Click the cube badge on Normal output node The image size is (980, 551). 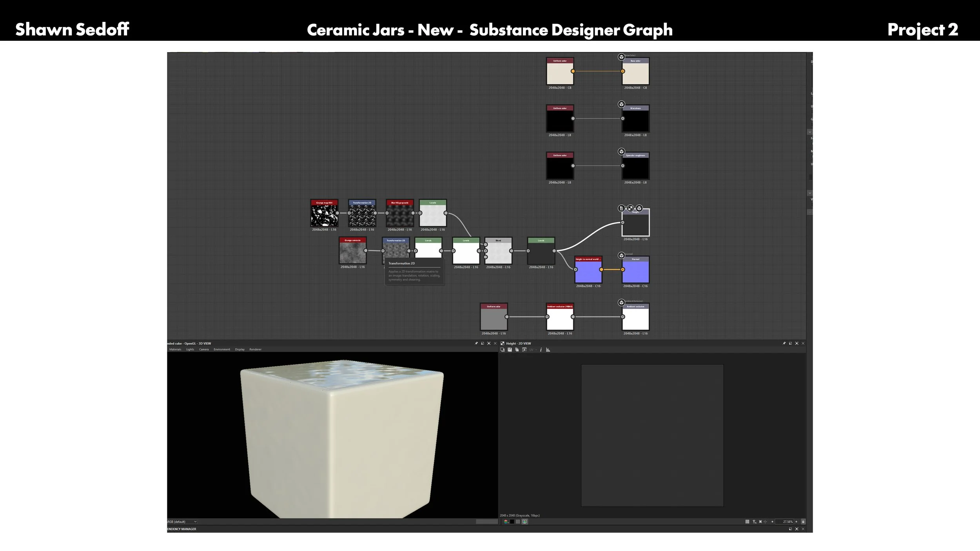pos(621,256)
